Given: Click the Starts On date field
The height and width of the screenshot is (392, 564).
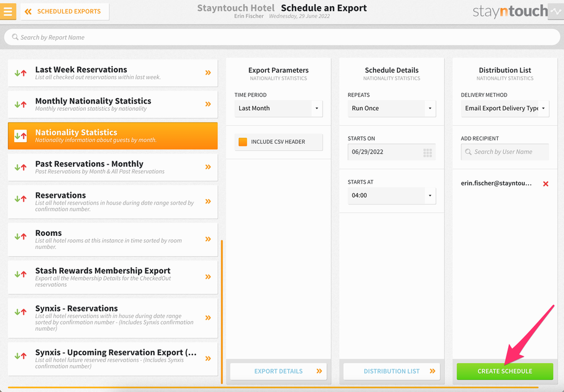Looking at the screenshot, I should 392,152.
